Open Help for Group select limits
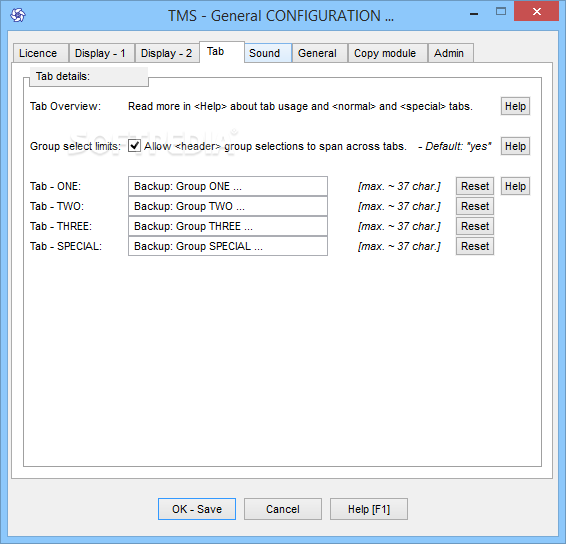 click(x=515, y=146)
